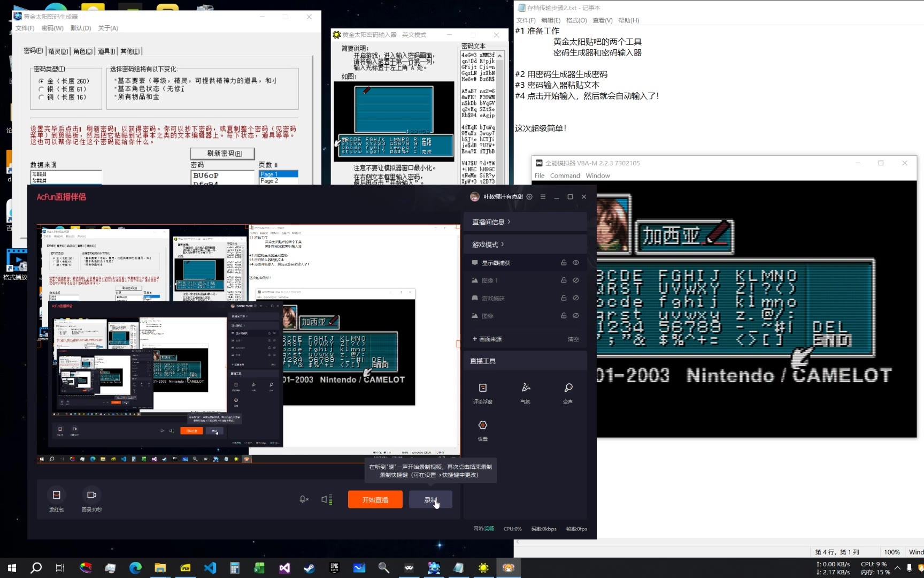Click the 回录30秒 replay record icon
Screen dimensions: 924x578
click(x=91, y=496)
